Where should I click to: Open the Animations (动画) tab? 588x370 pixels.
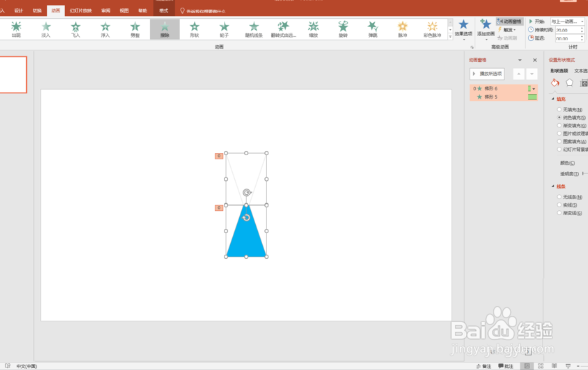click(56, 10)
